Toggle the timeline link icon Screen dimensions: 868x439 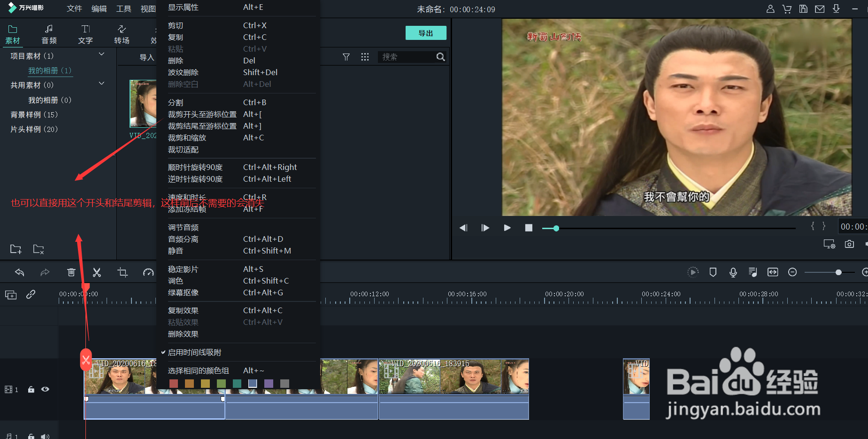[31, 294]
